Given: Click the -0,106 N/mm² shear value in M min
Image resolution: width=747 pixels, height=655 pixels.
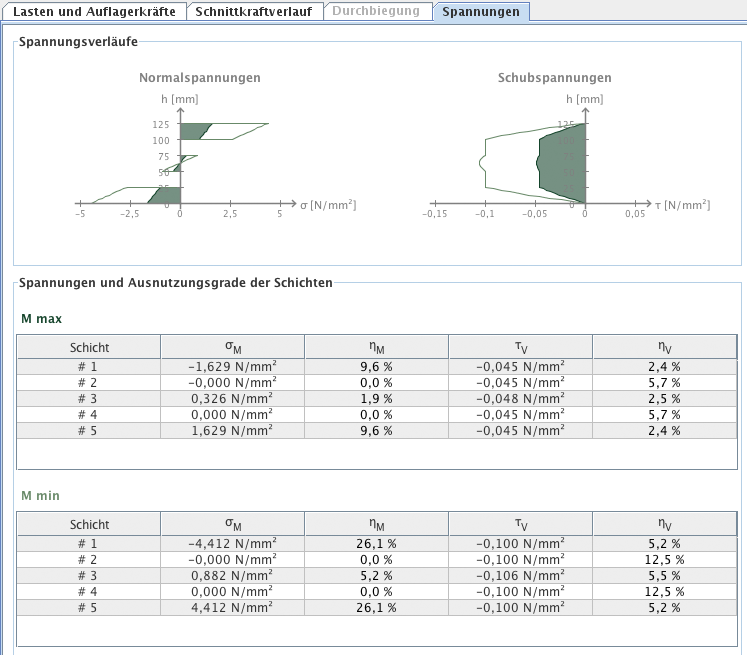Looking at the screenshot, I should pyautogui.click(x=520, y=574).
